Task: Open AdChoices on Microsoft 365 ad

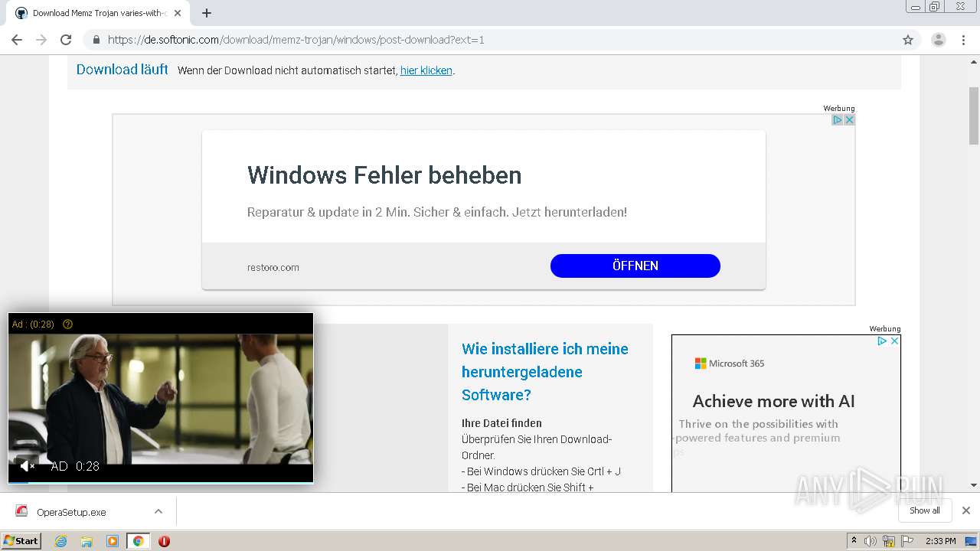Action: [882, 341]
